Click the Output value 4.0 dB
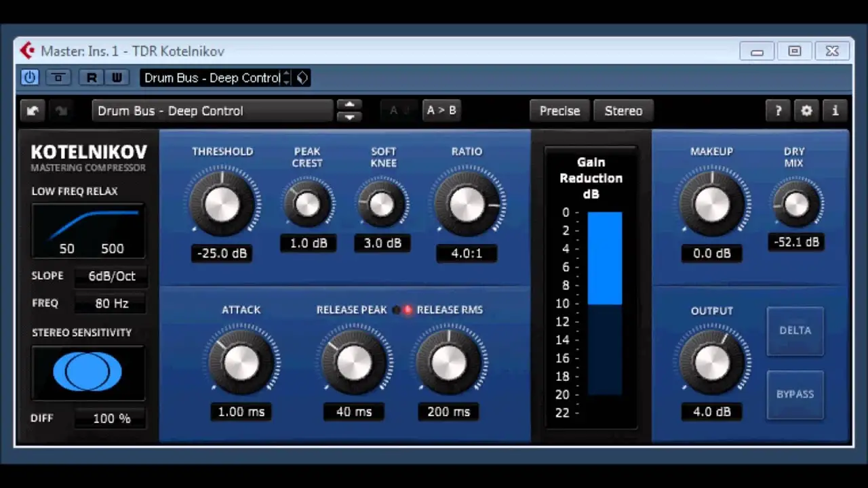This screenshot has height=488, width=868. coord(711,411)
